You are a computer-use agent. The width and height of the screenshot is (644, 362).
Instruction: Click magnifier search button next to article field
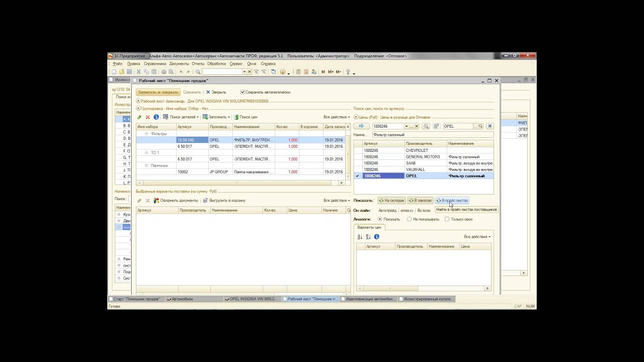click(426, 126)
